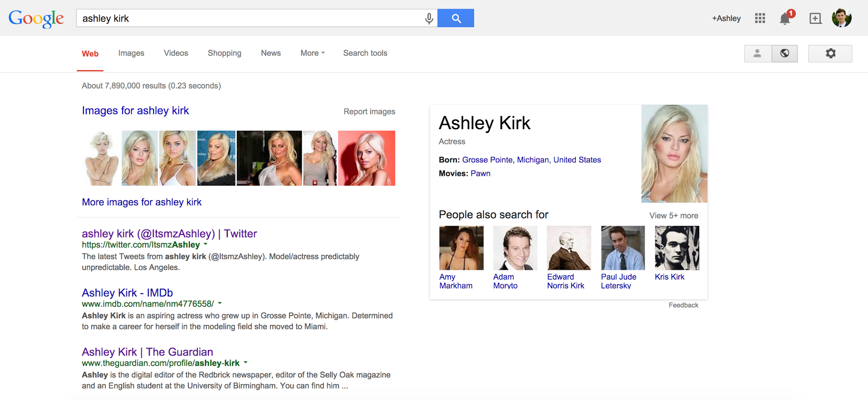Click the twitter.com/ItsmzAshley URL
Image resolution: width=868 pixels, height=400 pixels.
tap(141, 245)
